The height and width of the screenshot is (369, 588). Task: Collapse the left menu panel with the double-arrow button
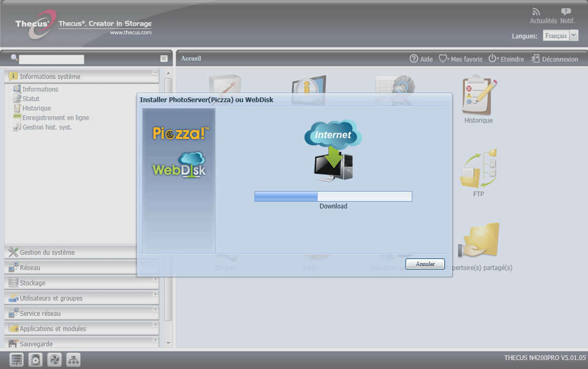tap(164, 58)
